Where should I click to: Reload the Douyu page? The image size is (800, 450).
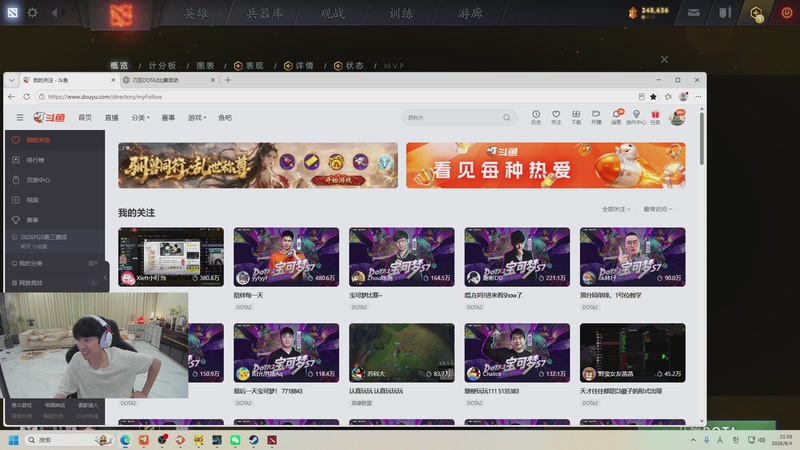click(x=26, y=96)
